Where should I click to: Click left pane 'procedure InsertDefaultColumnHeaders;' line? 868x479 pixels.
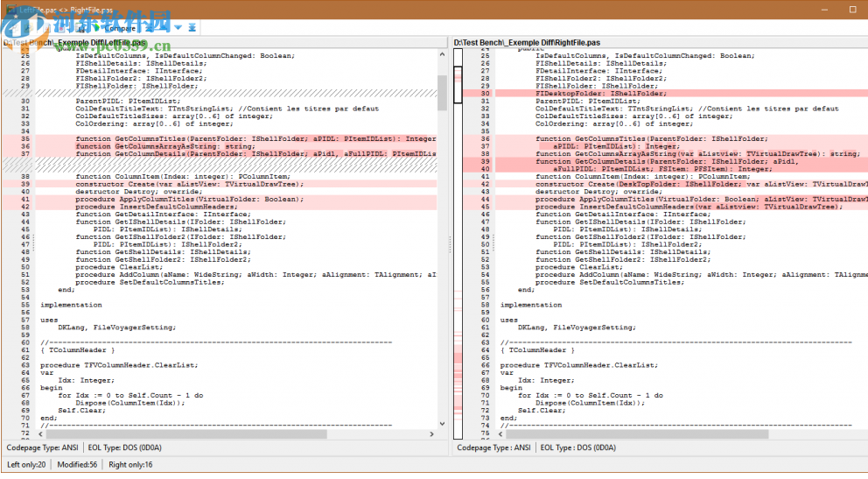pyautogui.click(x=156, y=208)
